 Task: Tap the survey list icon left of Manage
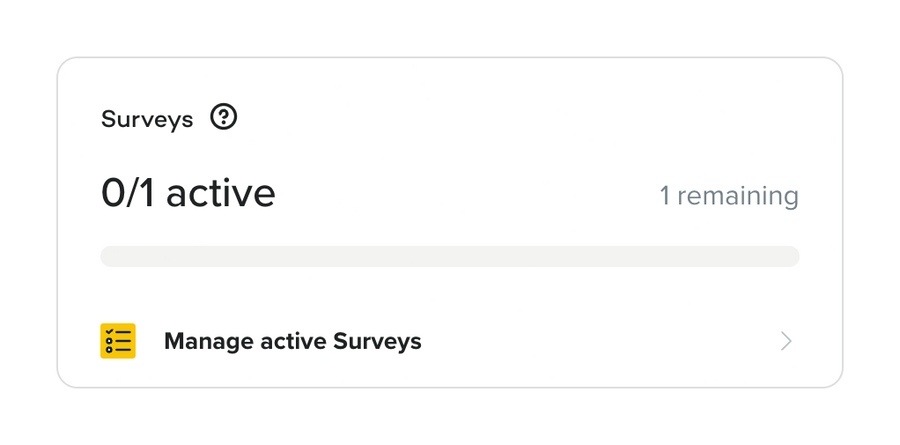[118, 341]
